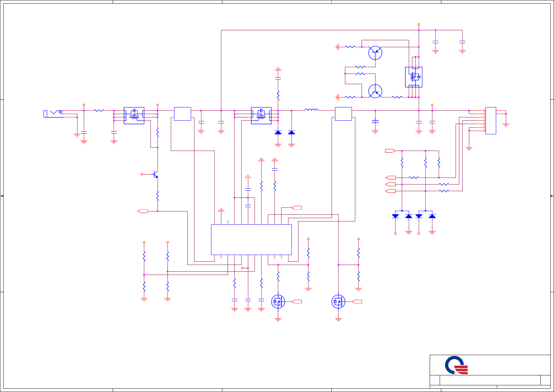Viewport: 554px width, 392px height.
Task: Select the ground symbol right of the connector
Action: [506, 125]
